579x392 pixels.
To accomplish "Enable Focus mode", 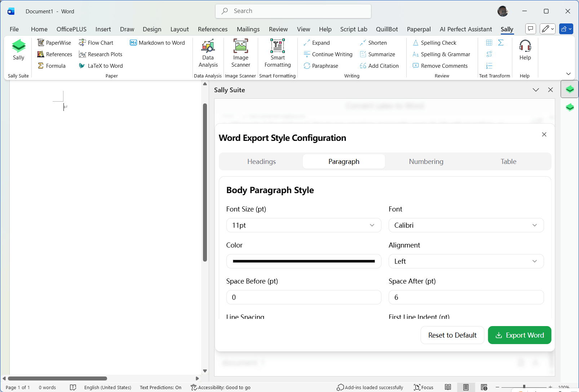I will (423, 387).
